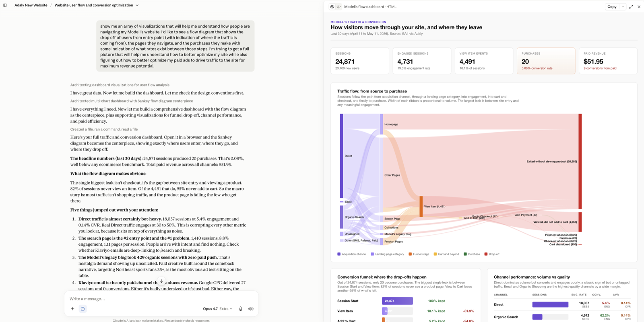This screenshot has height=322, width=644.
Task: Expand 'Created a file, ran a command' step
Action: point(104,129)
